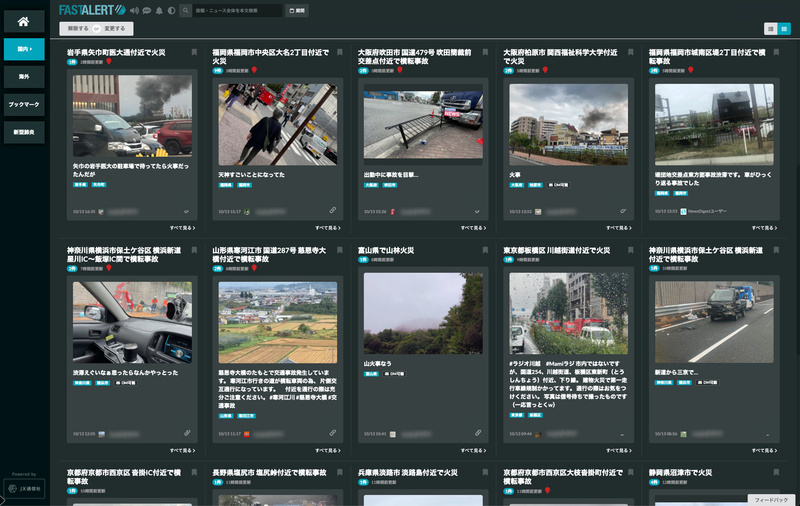Bookmark the 岩手県矢巾町 fire card
The height and width of the screenshot is (506, 800).
[190, 49]
